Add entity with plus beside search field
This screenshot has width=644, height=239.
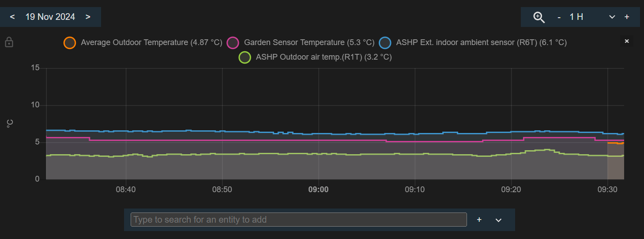(479, 220)
